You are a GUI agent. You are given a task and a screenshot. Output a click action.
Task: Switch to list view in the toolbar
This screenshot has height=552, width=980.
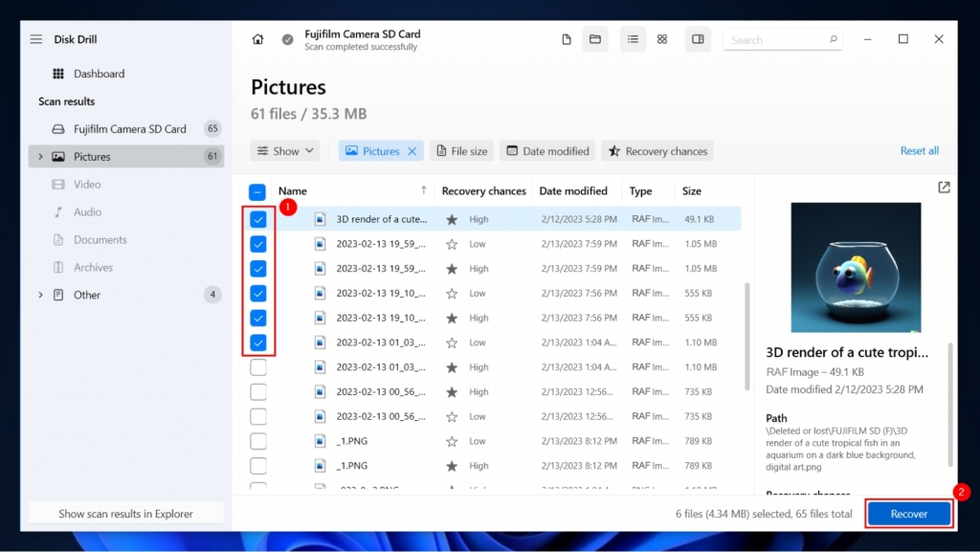click(633, 38)
